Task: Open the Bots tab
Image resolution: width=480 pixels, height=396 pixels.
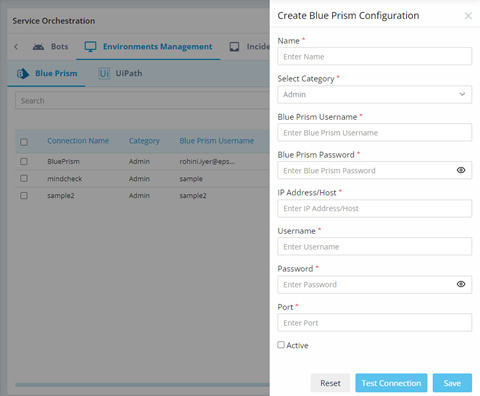Action: click(x=50, y=47)
